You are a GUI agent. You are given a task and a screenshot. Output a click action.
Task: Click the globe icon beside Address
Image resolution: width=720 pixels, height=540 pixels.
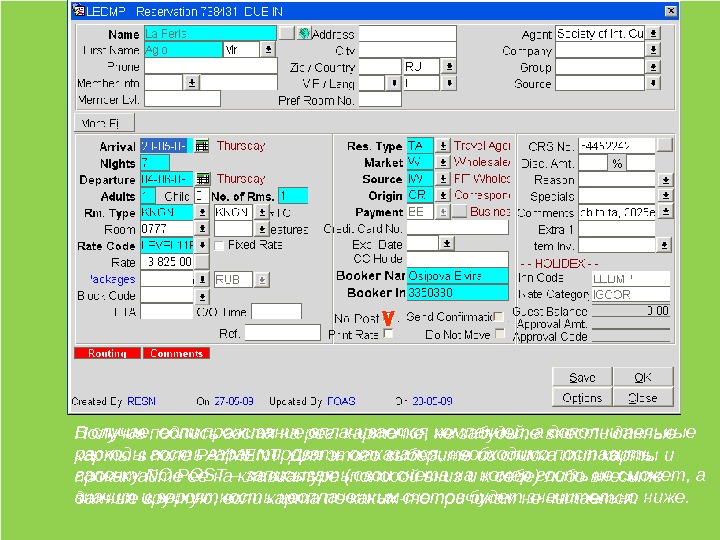[x=304, y=34]
